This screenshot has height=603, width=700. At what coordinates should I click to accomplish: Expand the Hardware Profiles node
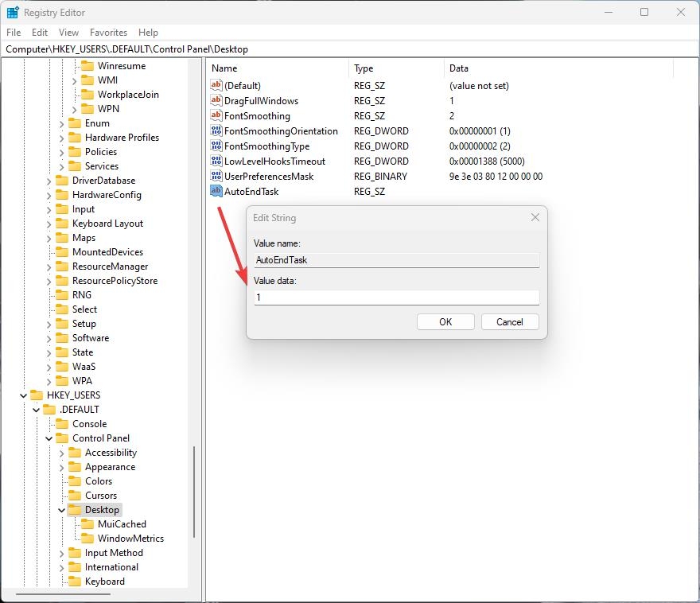click(x=61, y=138)
